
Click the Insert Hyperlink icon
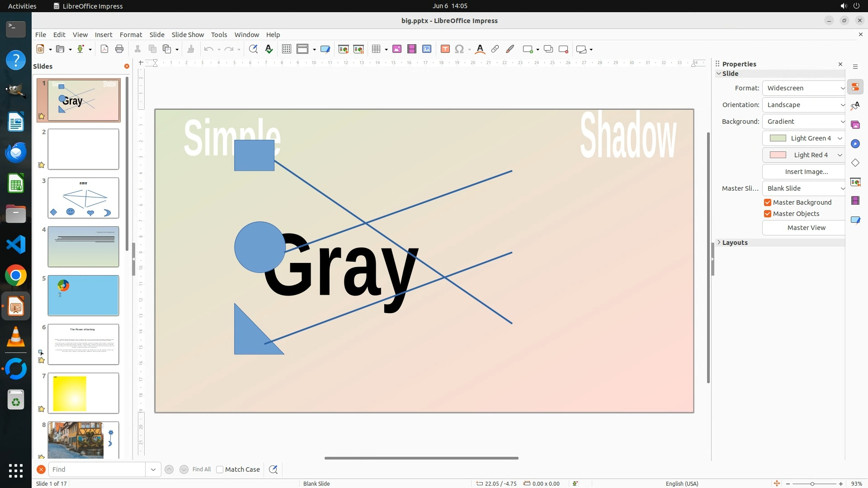[x=495, y=49]
